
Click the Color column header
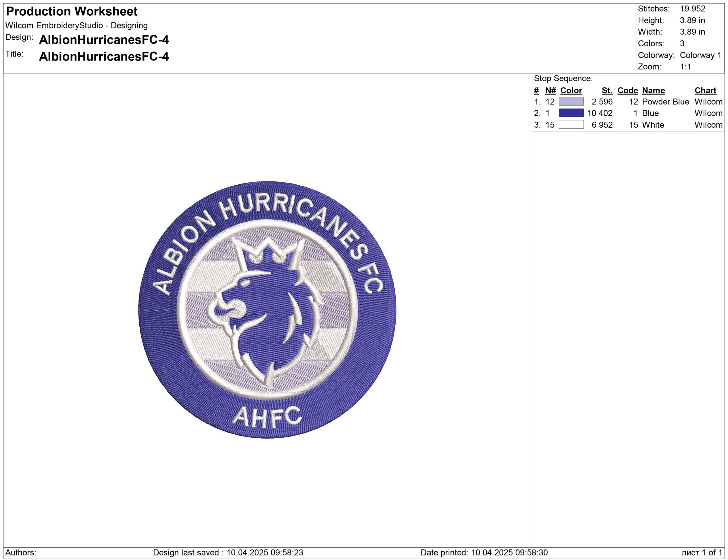(571, 91)
